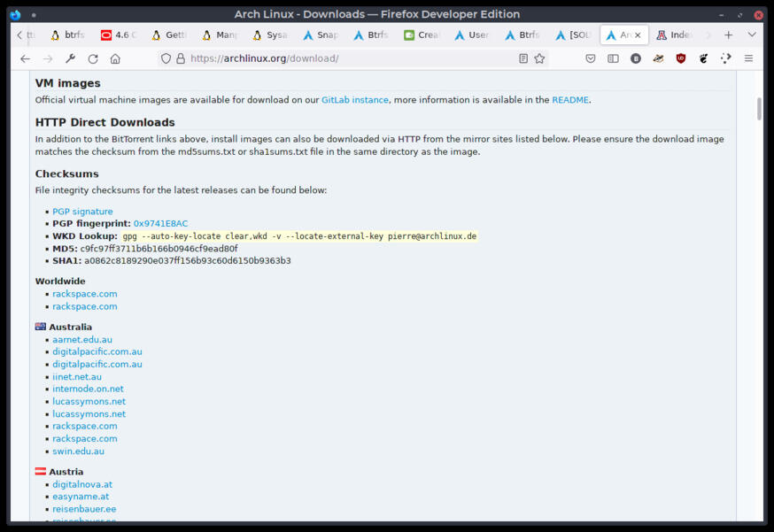The image size is (774, 532).
Task: Open the uBlock Origin red shield
Action: pyautogui.click(x=681, y=58)
